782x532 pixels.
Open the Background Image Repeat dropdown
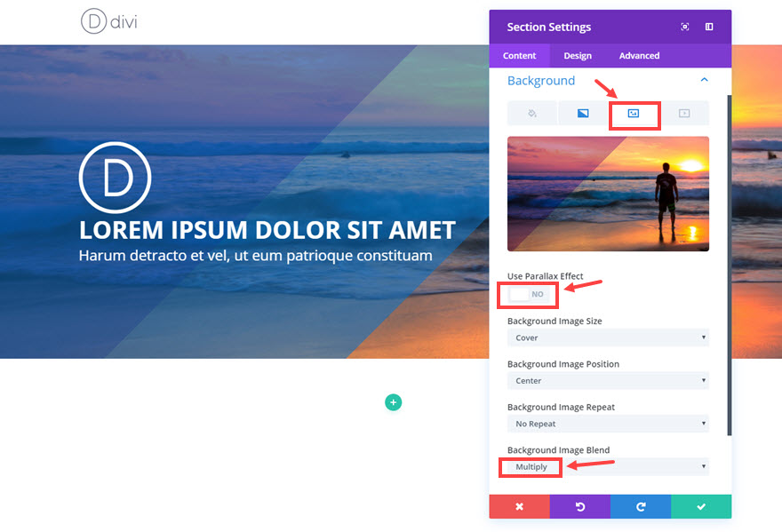coord(608,424)
